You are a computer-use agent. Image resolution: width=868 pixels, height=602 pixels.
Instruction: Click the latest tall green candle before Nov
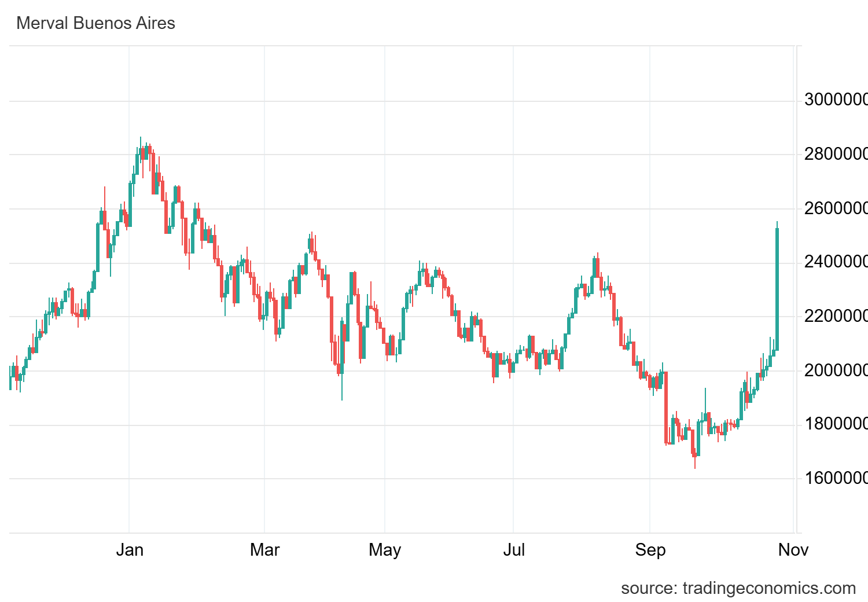[777, 289]
